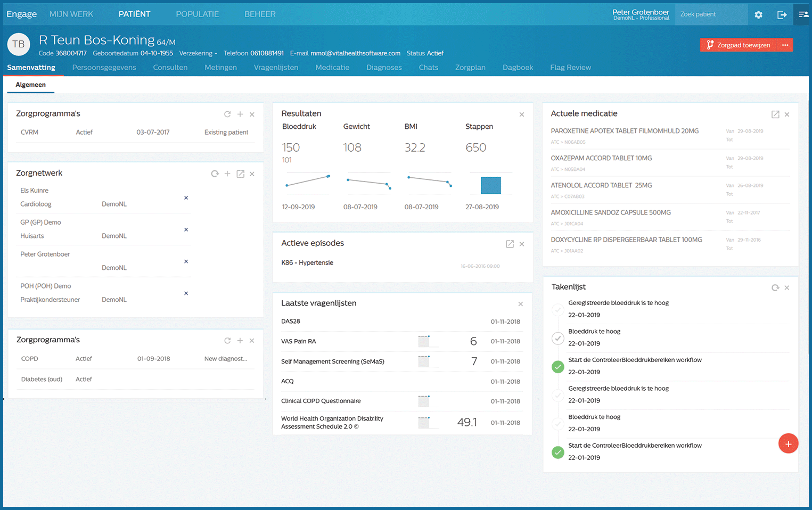Remove Els Kuinre from Zorgnetwerk
This screenshot has height=510, width=812.
pos(186,198)
